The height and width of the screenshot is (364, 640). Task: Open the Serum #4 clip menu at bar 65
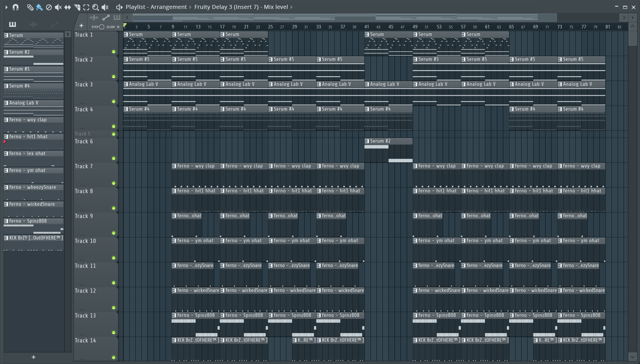coord(512,109)
